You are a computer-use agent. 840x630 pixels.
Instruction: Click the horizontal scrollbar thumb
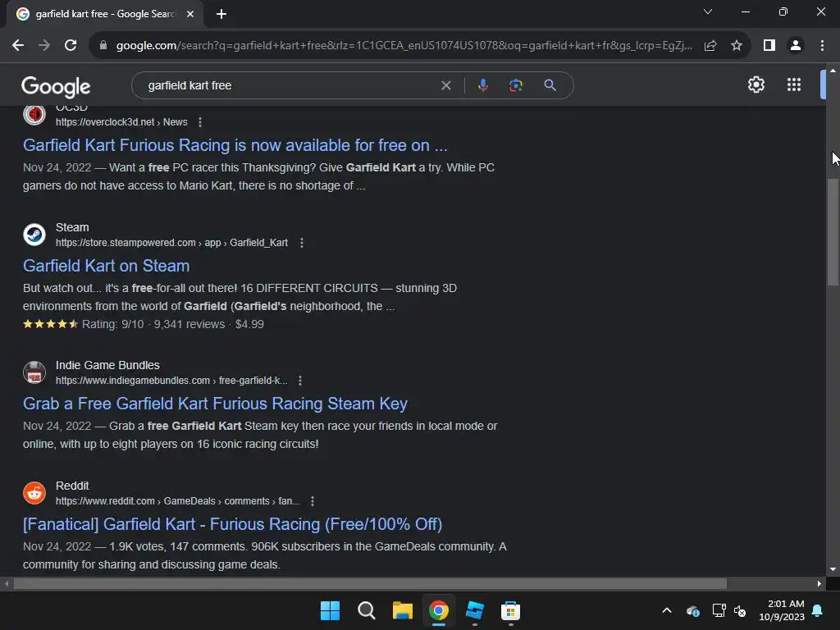click(370, 583)
